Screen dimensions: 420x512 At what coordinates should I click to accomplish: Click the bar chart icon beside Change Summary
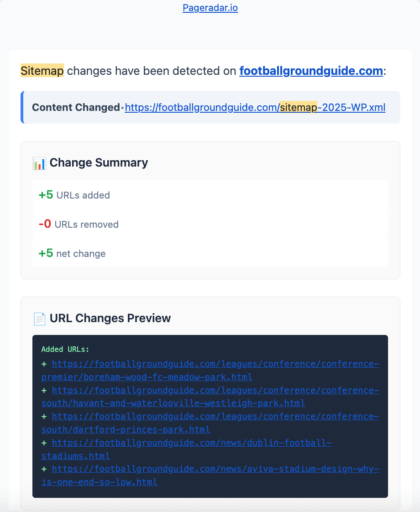pos(39,163)
